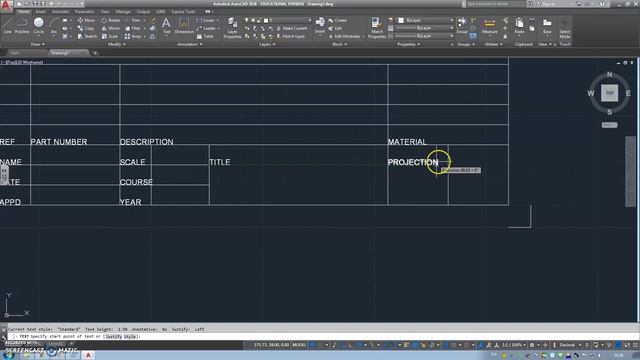Click AutoCAD icon in Windows taskbar
The width and height of the screenshot is (640, 360).
88,356
